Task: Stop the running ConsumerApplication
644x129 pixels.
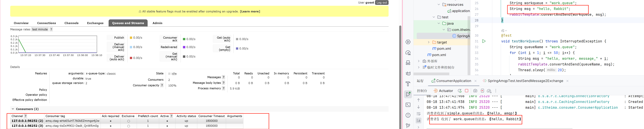Action: click(x=466, y=91)
